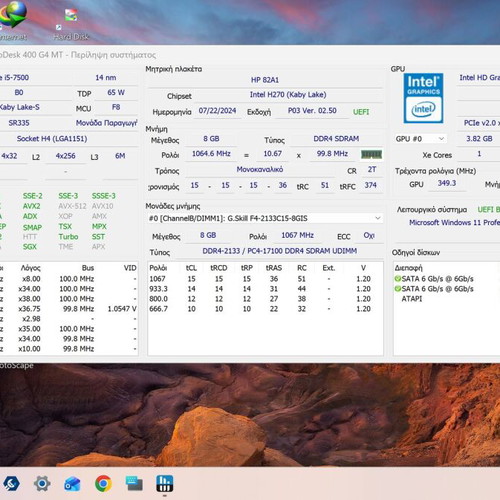Open Settings gear in the taskbar
The width and height of the screenshot is (500, 500).
(42, 484)
